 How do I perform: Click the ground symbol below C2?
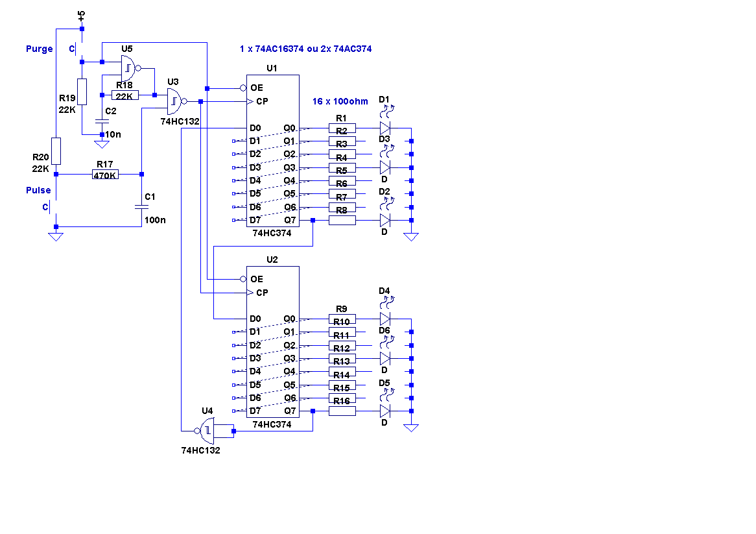(102, 144)
